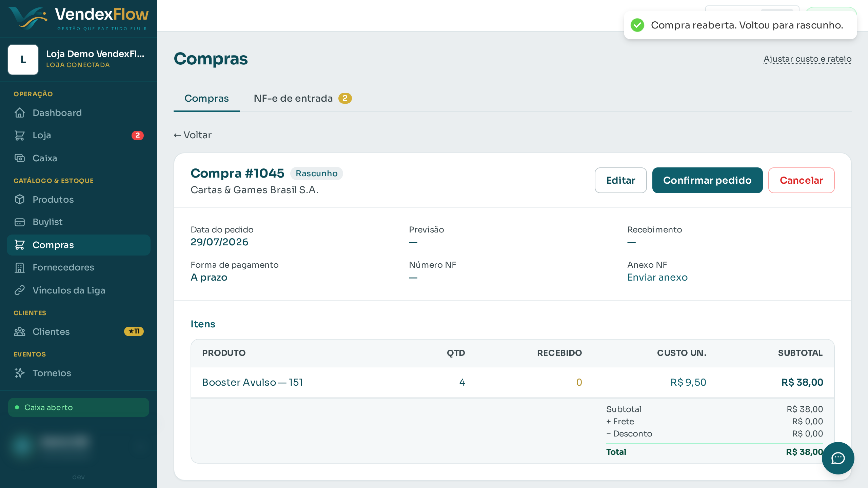Click the Fornecedores building icon

pyautogui.click(x=20, y=267)
